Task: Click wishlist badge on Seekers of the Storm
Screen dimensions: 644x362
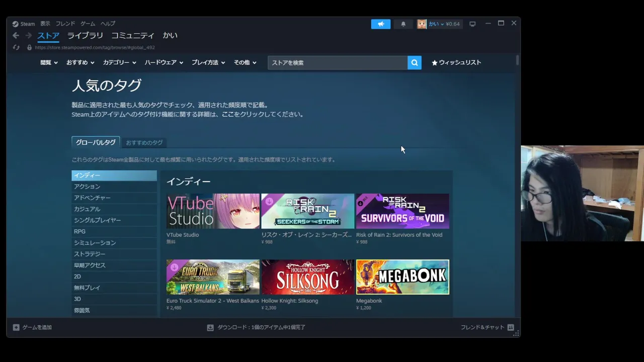Action: (268, 201)
